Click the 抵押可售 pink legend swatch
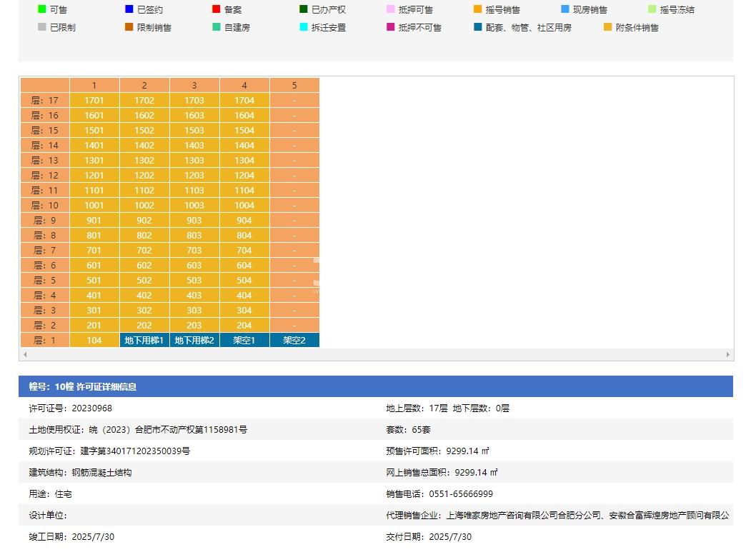Viewport: 756px width, 552px height. 391,9
